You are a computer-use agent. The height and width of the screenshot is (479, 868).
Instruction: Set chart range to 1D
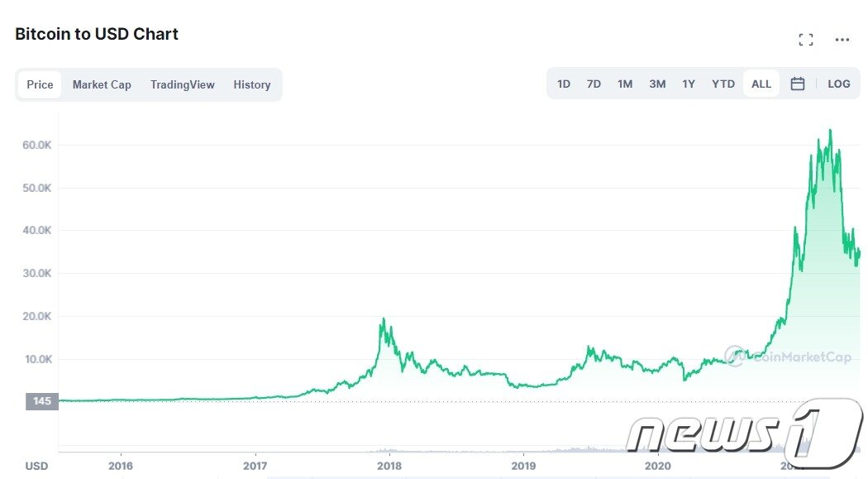point(564,84)
